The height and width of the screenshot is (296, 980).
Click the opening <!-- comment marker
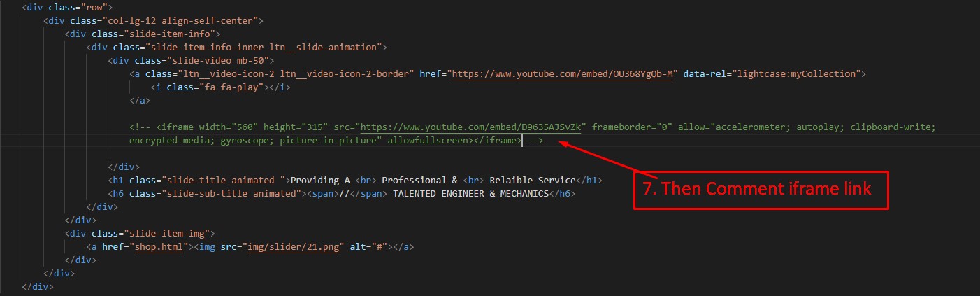point(140,127)
